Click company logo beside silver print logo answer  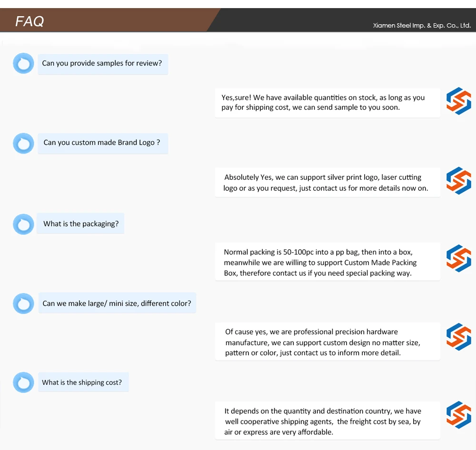pyautogui.click(x=458, y=181)
